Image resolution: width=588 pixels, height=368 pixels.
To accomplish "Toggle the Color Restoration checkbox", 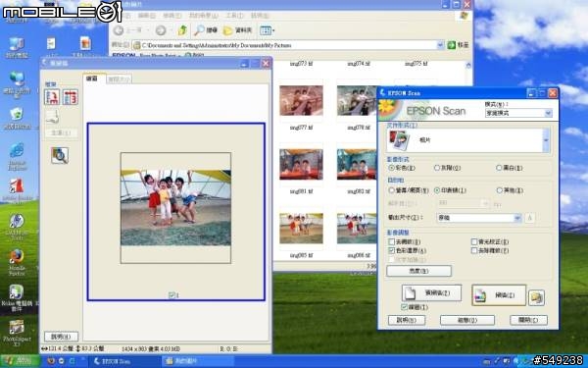I will coord(391,250).
